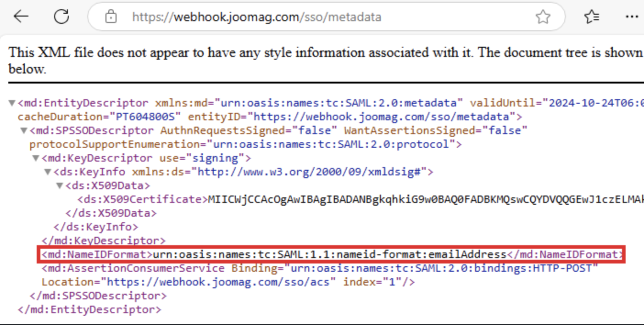Click the entityID attribute URL value
This screenshot has width=644, height=325.
click(x=382, y=117)
